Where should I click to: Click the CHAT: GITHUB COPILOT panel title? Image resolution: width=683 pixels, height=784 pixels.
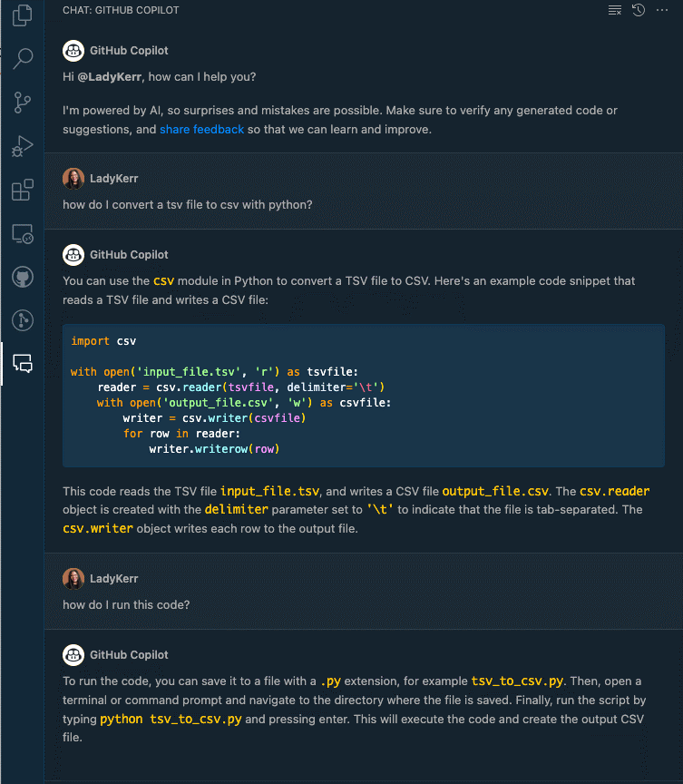point(119,10)
